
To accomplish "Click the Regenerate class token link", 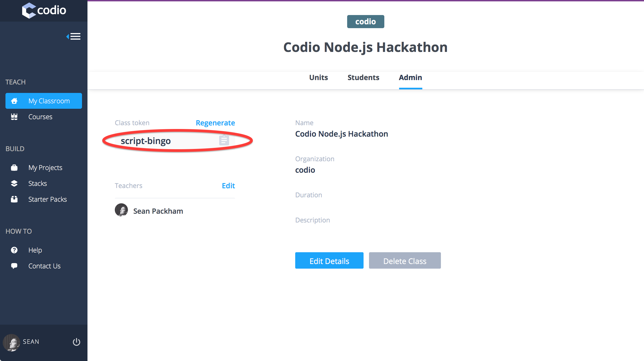I will pyautogui.click(x=215, y=122).
